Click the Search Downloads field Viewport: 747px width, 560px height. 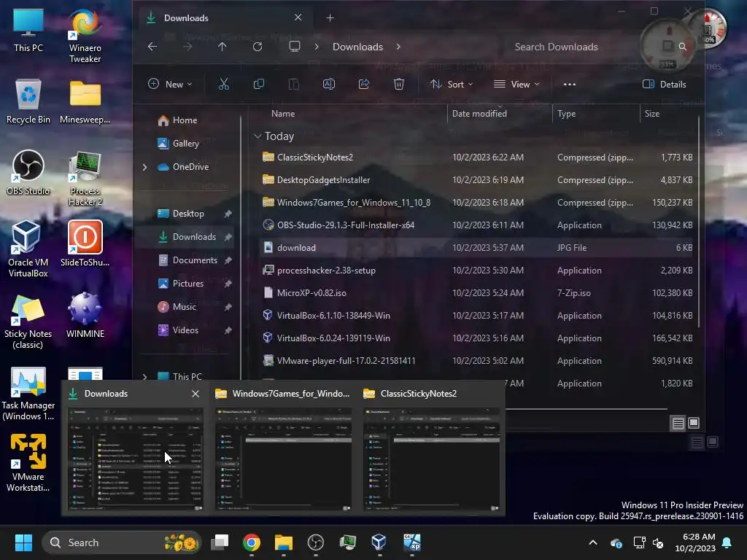point(595,47)
